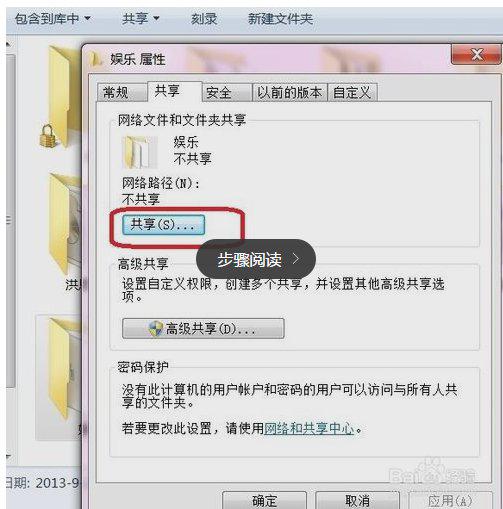Click the shield icon on 高级共享 button
503x509 pixels.
pyautogui.click(x=156, y=329)
